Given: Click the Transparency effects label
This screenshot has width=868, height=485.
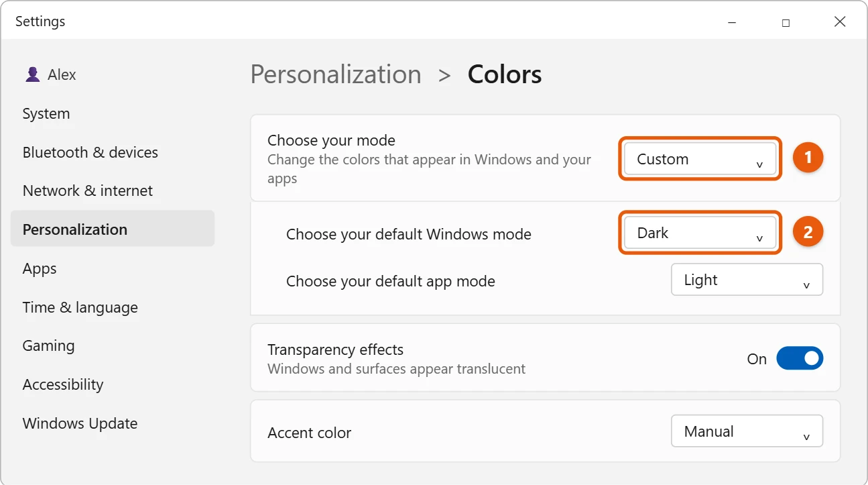Looking at the screenshot, I should 335,349.
